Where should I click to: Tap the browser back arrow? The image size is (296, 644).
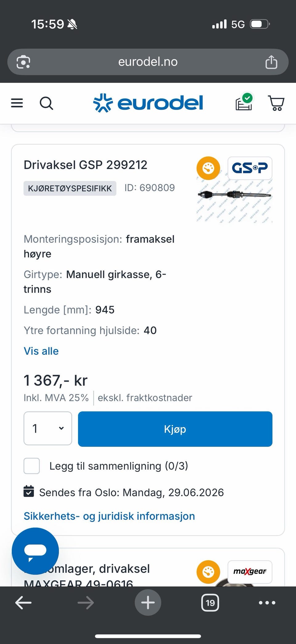23,603
